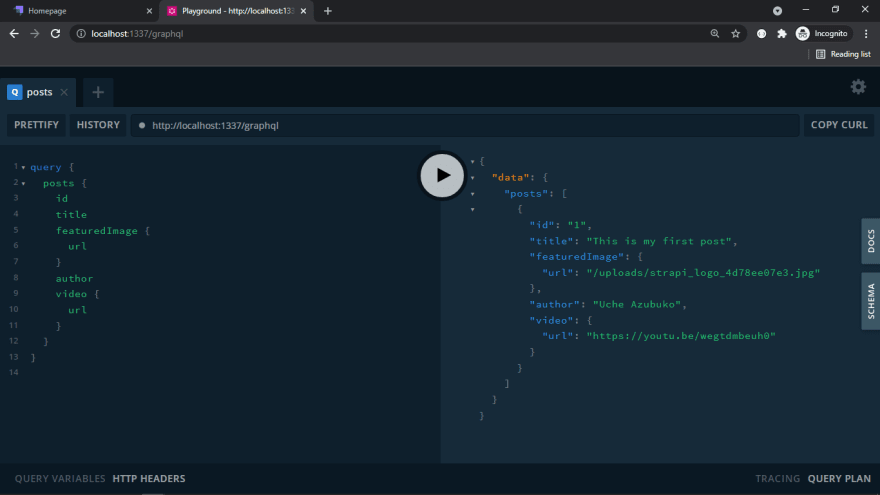Click the COPY CURL button
This screenshot has width=880, height=495.
coord(839,125)
